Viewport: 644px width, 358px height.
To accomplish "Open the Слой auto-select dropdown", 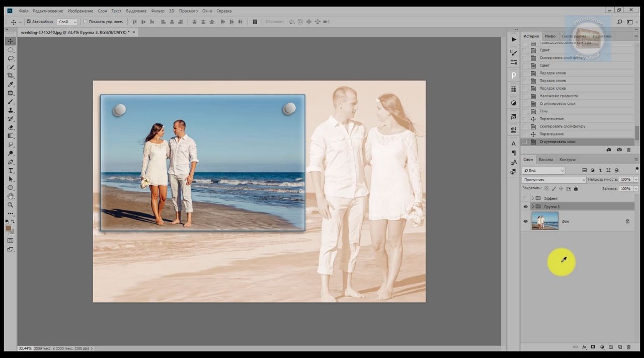I will tap(67, 22).
